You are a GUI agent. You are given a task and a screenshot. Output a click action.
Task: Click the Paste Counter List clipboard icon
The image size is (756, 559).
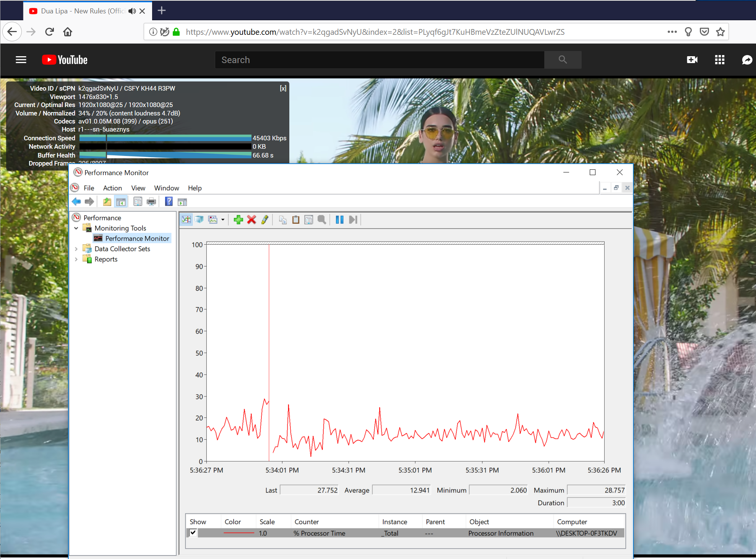[296, 219]
